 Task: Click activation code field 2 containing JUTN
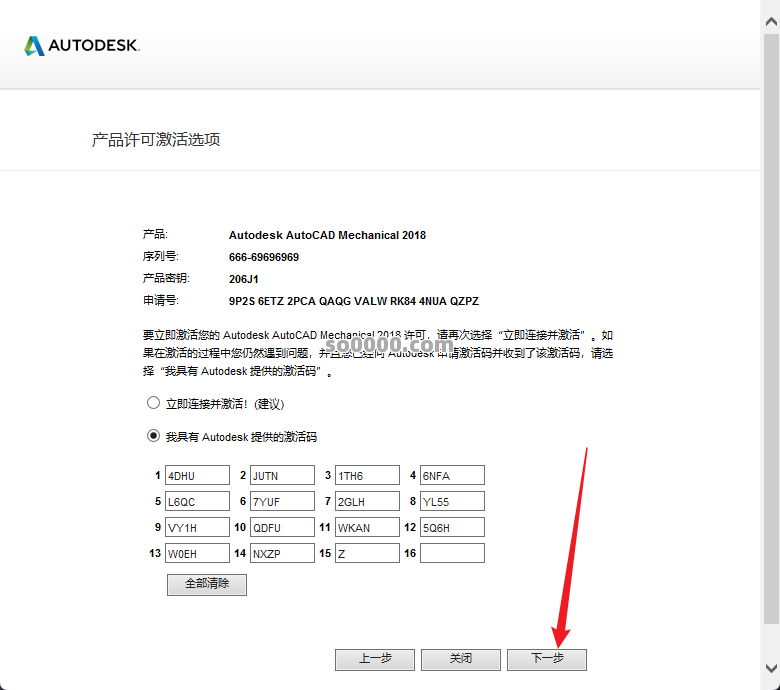(282, 475)
